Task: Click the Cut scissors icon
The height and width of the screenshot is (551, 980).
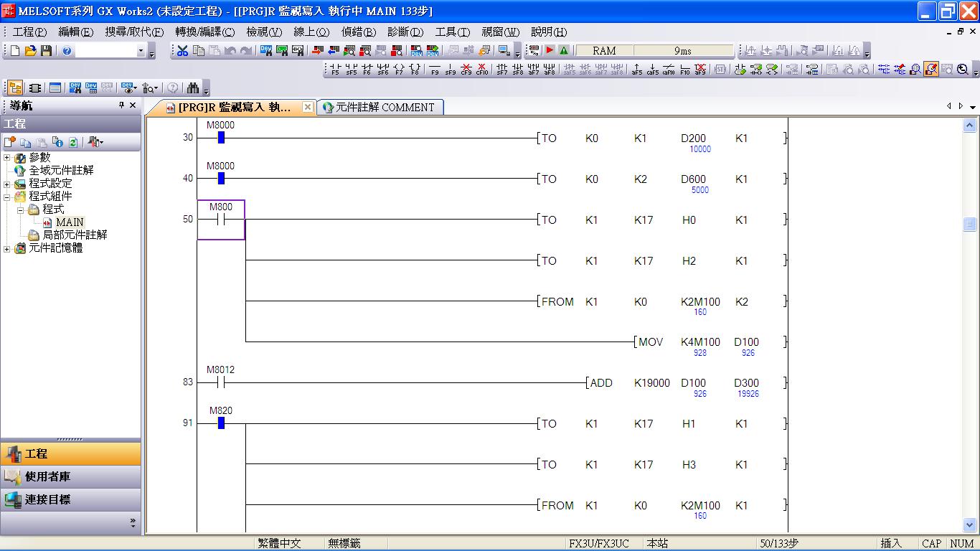Action: (182, 51)
